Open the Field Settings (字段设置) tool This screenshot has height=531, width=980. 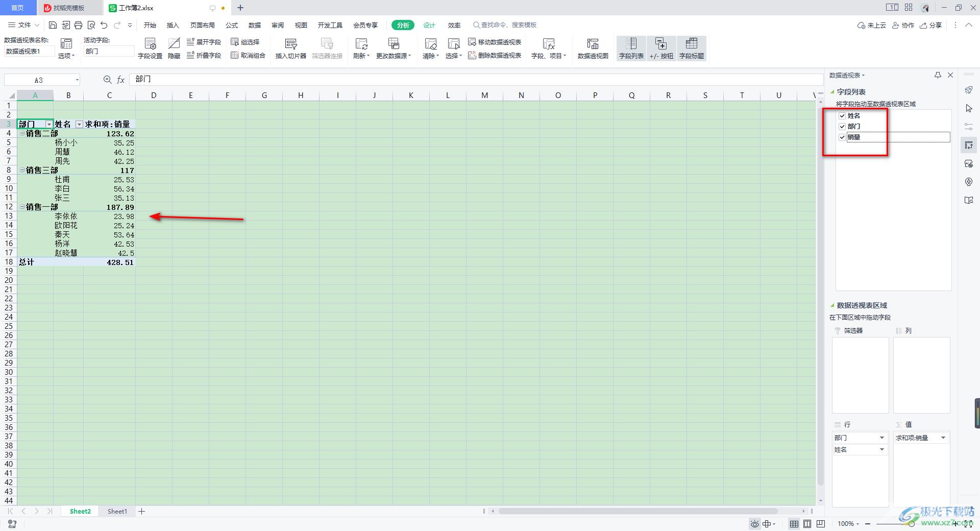coord(150,49)
